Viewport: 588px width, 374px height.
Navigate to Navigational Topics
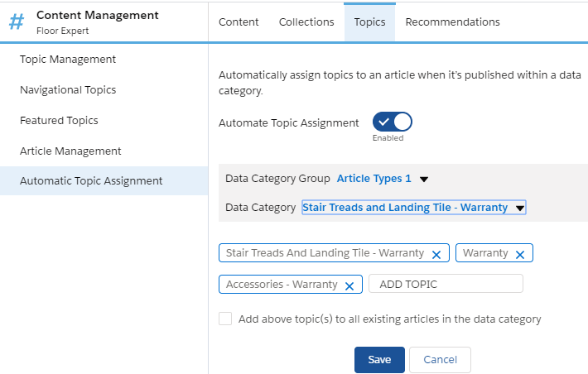[x=68, y=90]
